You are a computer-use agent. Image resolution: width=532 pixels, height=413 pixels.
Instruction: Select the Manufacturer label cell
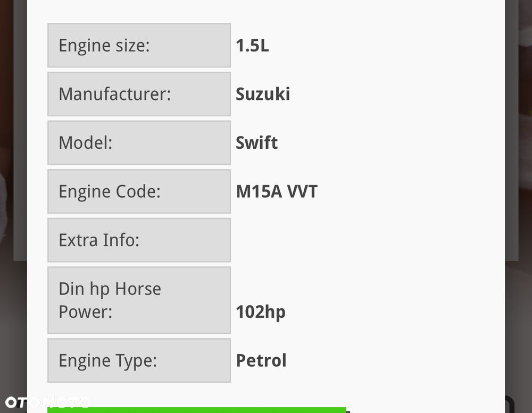(x=139, y=94)
